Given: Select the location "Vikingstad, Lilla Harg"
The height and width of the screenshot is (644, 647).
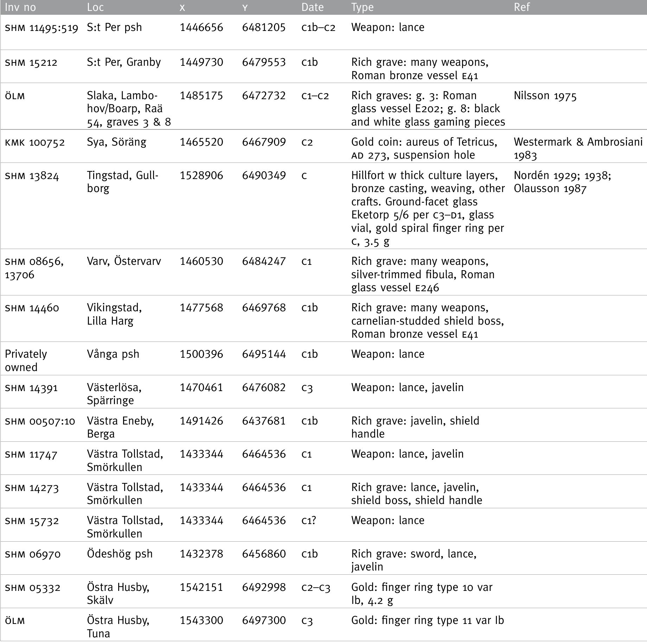Looking at the screenshot, I should (114, 314).
